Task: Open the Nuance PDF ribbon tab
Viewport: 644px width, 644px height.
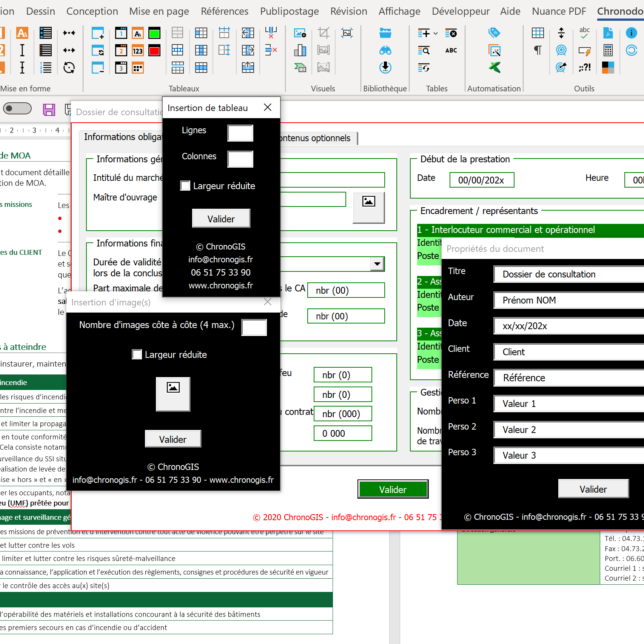Action: pyautogui.click(x=559, y=11)
